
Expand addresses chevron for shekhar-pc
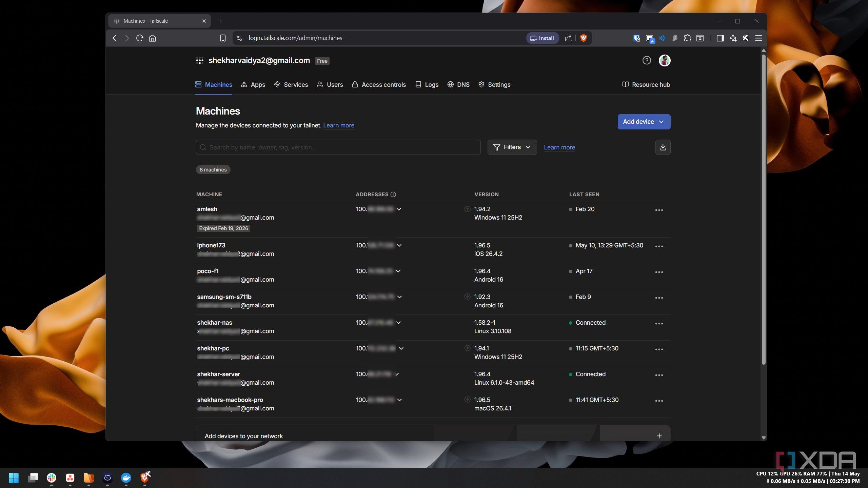coord(401,348)
